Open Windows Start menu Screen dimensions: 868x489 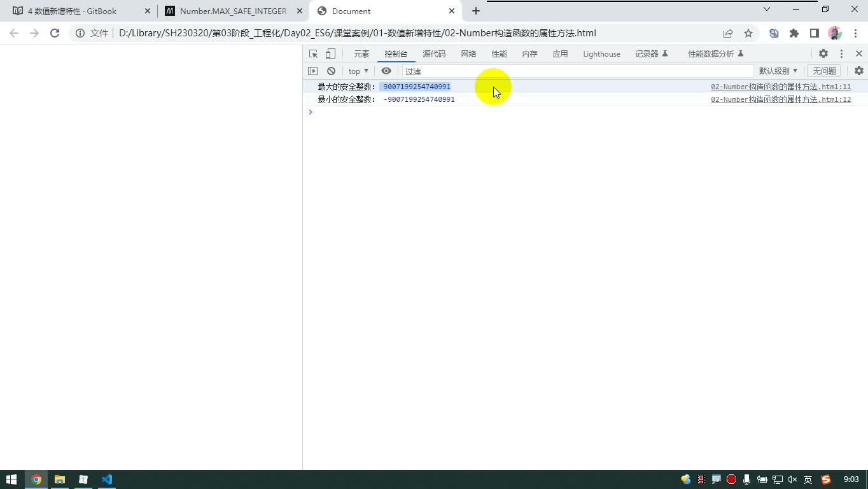[x=11, y=479]
